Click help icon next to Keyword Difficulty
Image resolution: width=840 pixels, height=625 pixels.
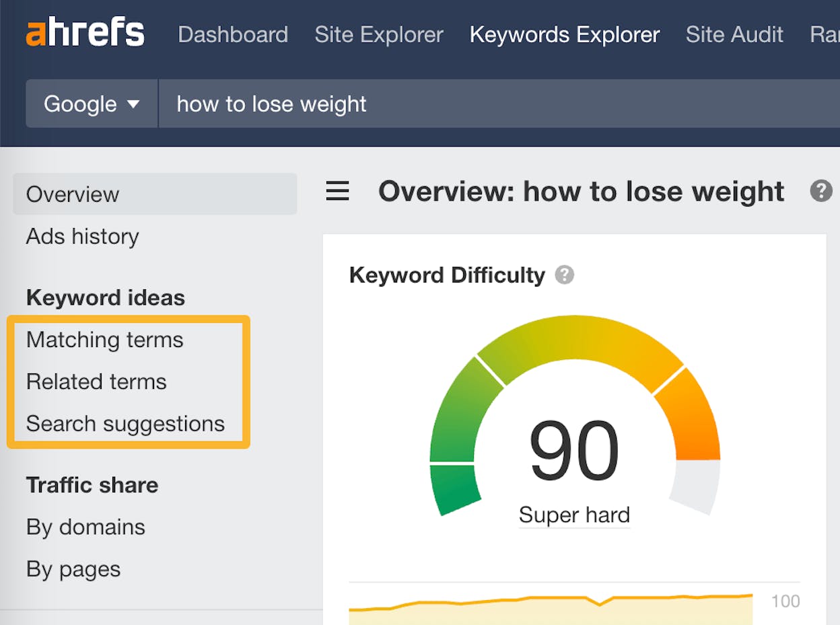point(565,275)
